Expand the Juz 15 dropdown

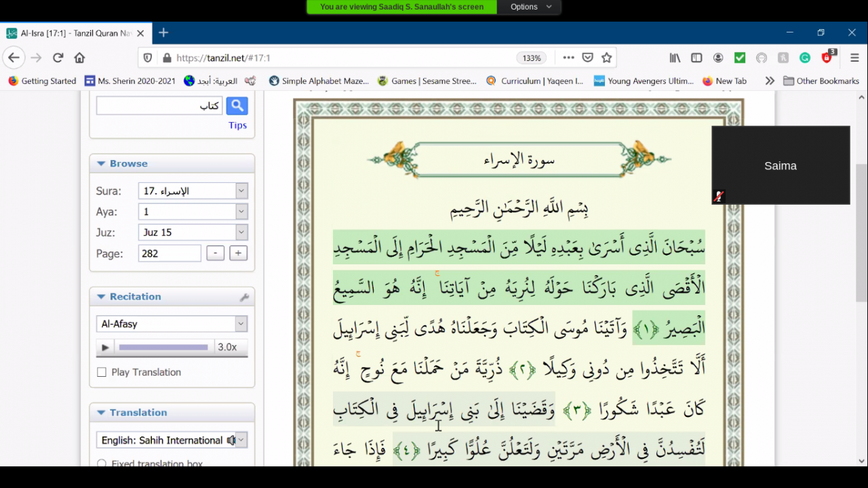(241, 232)
